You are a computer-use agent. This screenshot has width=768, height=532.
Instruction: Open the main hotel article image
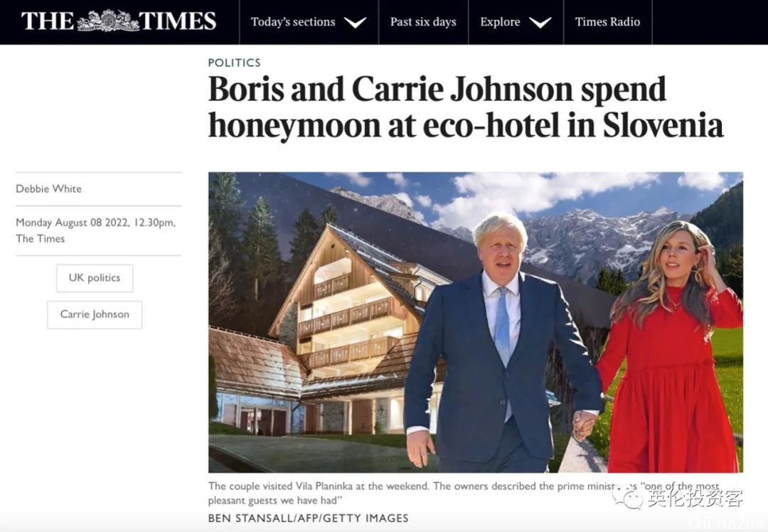click(x=476, y=322)
